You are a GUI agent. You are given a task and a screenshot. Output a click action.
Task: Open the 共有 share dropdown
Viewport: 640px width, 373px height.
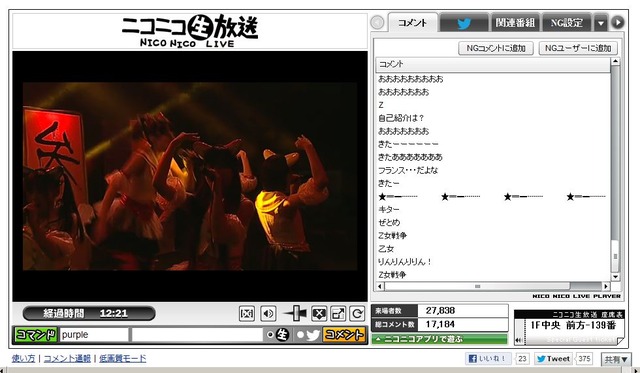[616, 360]
